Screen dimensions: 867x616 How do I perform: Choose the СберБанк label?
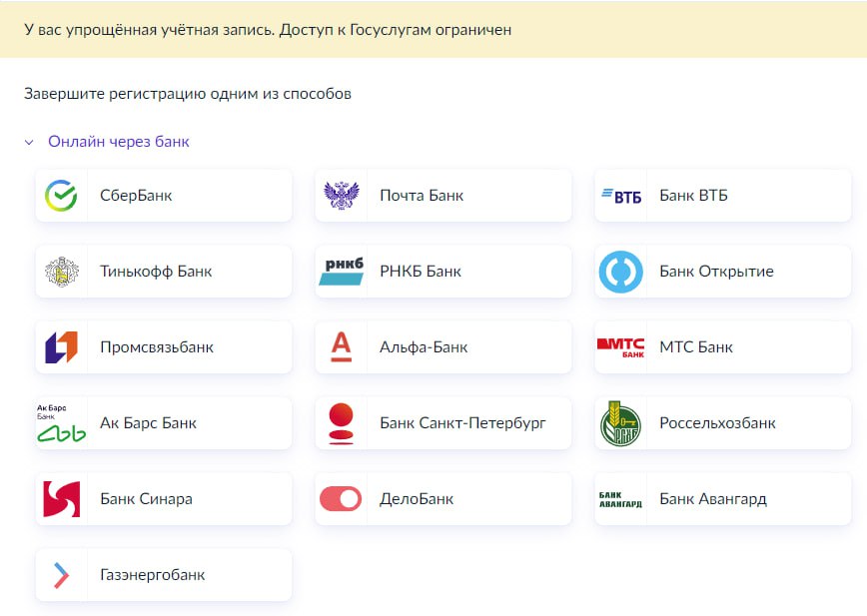coord(136,196)
